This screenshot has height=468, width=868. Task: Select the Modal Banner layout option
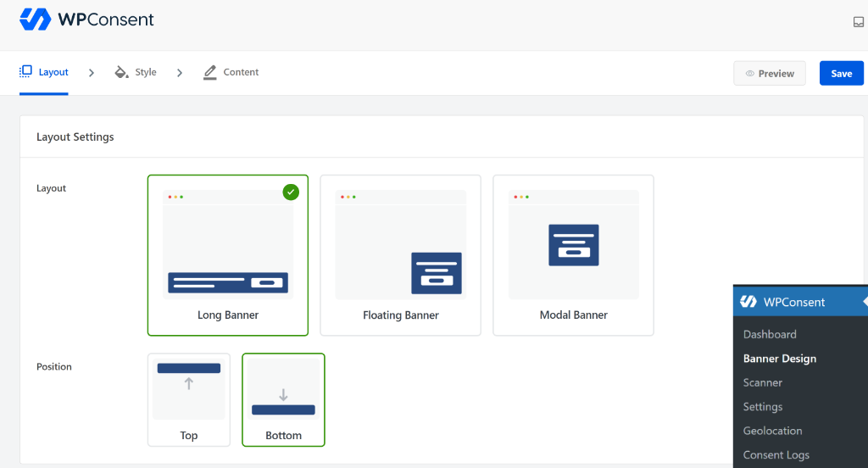coord(573,255)
